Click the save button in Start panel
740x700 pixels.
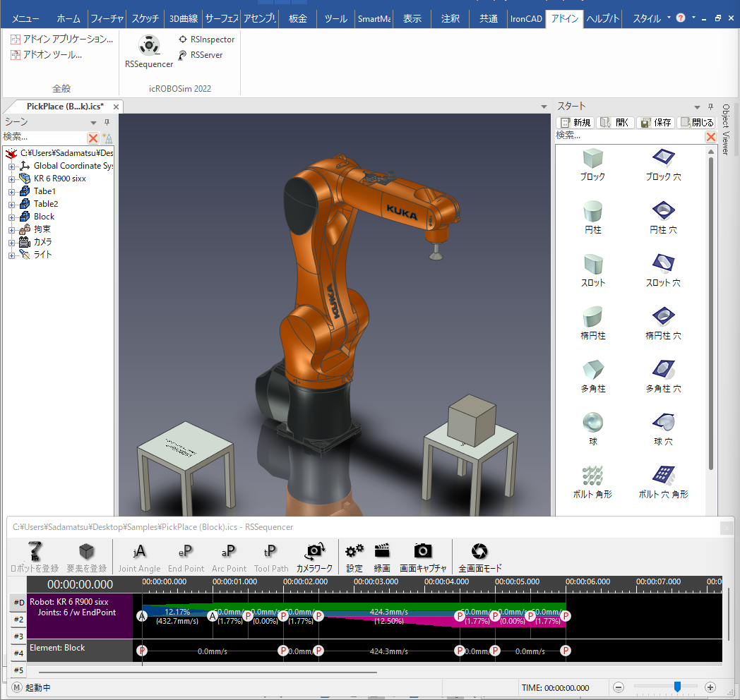pyautogui.click(x=656, y=122)
